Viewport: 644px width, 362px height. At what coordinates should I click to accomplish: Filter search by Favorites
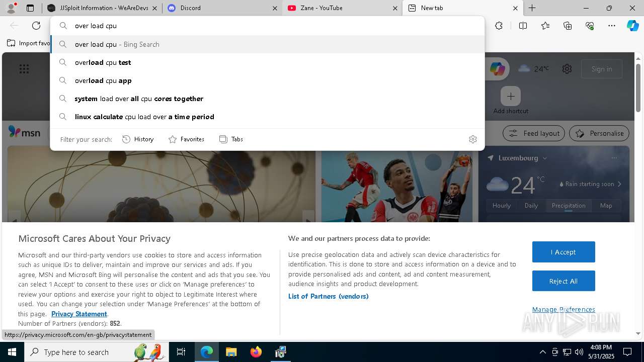click(186, 139)
